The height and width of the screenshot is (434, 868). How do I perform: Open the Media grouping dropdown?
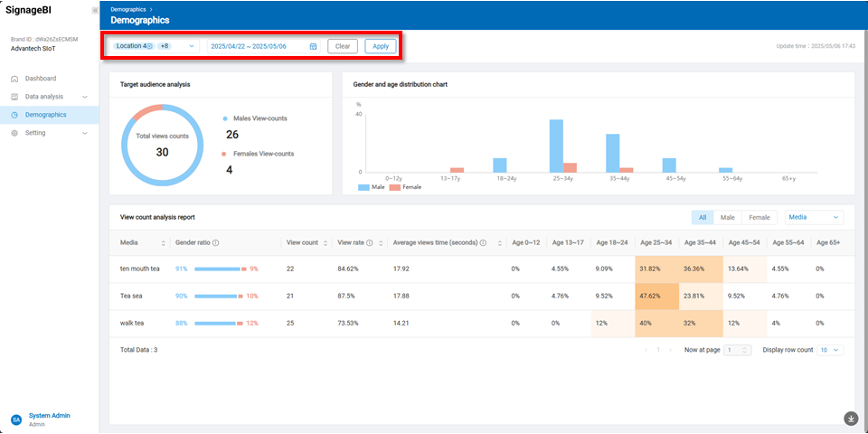point(813,217)
